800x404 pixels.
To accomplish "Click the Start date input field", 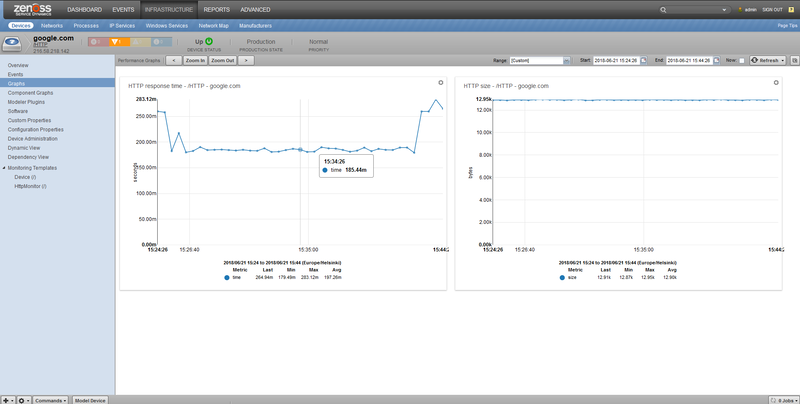I will pyautogui.click(x=616, y=60).
